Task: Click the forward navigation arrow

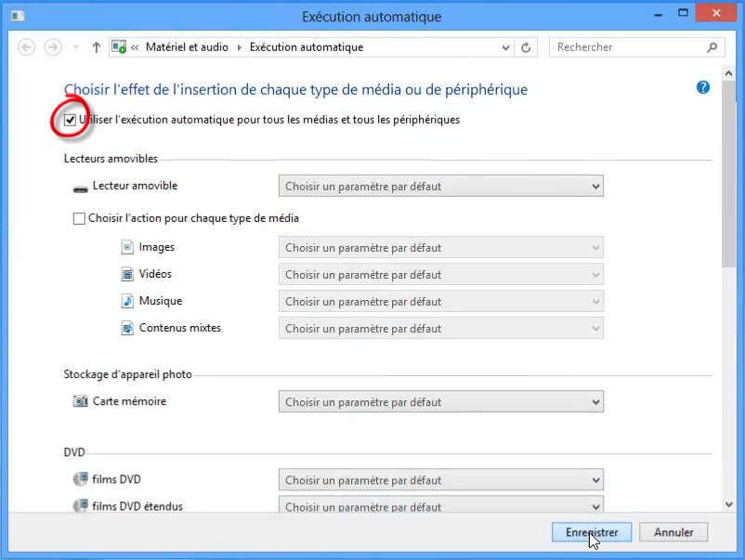Action: tap(53, 47)
